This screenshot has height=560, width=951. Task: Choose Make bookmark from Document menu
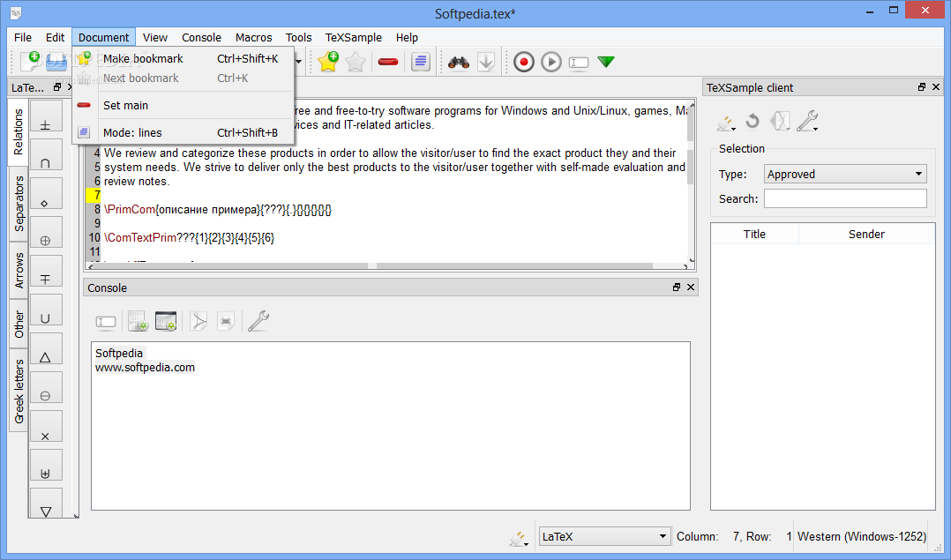(x=183, y=59)
